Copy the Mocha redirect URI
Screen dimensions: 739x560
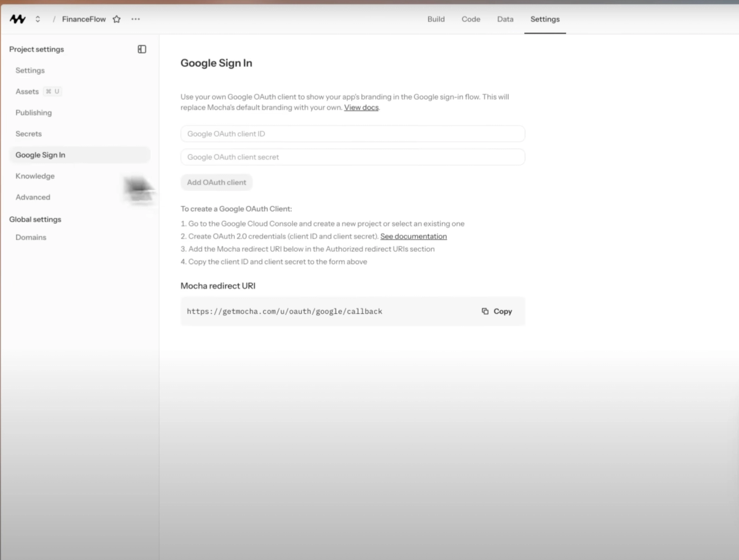[497, 311]
